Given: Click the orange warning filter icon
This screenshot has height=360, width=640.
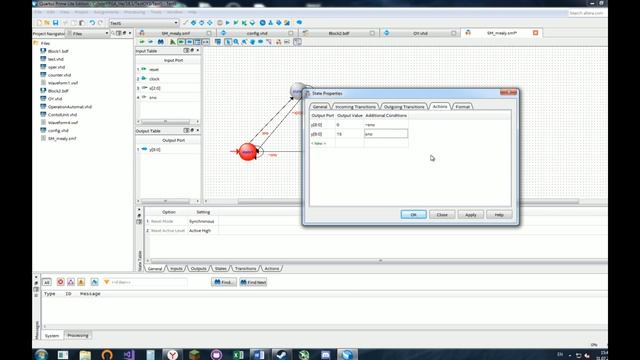Looking at the screenshot, I should pos(81,282).
